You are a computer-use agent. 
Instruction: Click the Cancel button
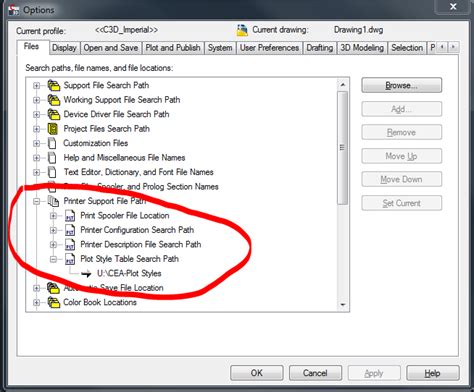pos(315,373)
